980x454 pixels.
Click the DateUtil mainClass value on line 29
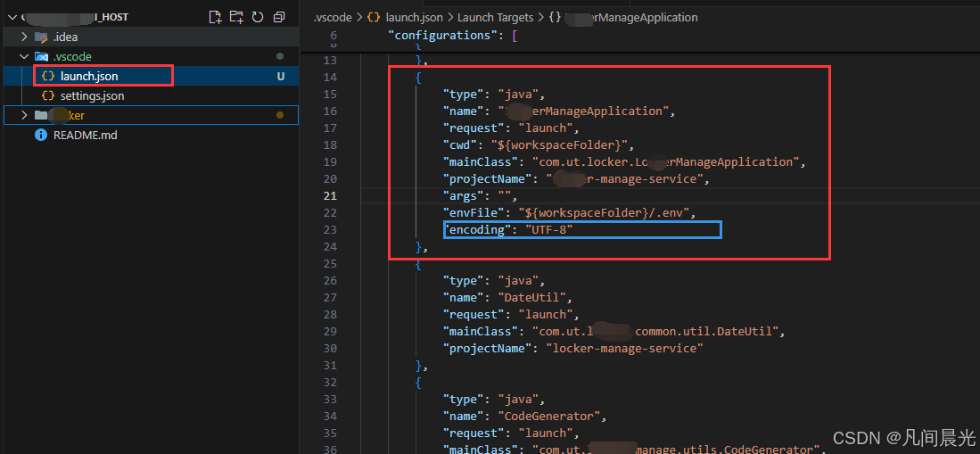click(x=655, y=331)
